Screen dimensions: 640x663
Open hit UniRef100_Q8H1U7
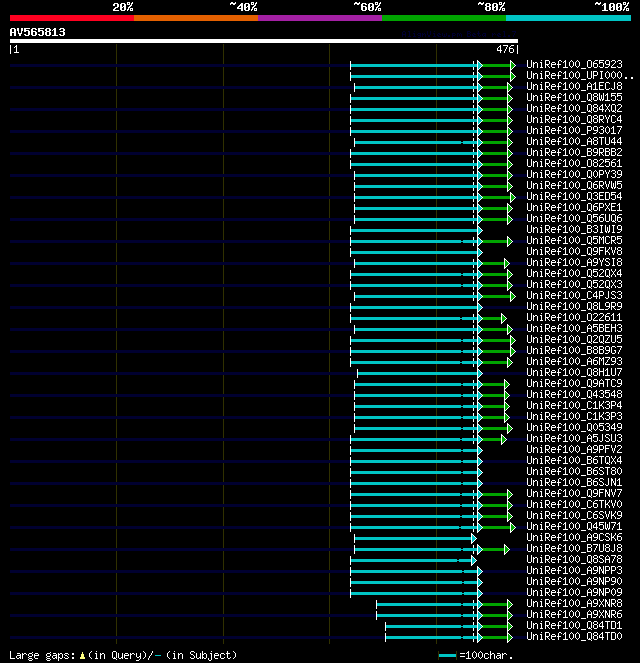tap(574, 372)
